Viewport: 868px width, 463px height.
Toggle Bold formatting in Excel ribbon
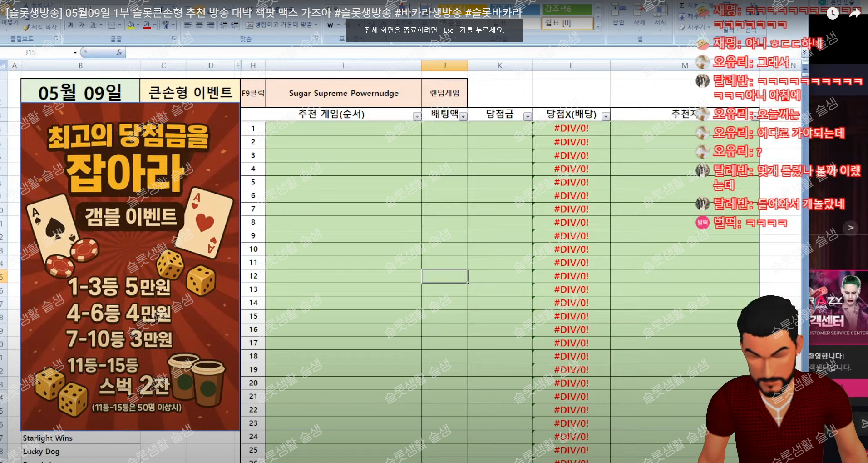(71, 25)
